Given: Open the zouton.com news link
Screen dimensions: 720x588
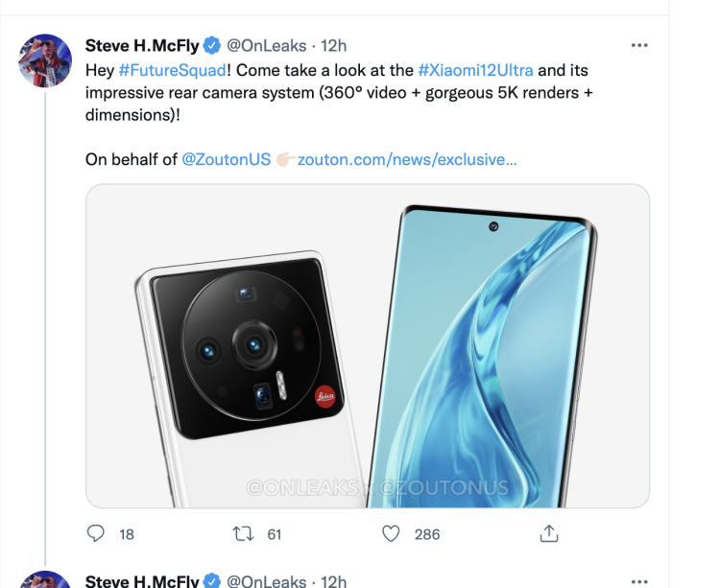Looking at the screenshot, I should pos(407,159).
